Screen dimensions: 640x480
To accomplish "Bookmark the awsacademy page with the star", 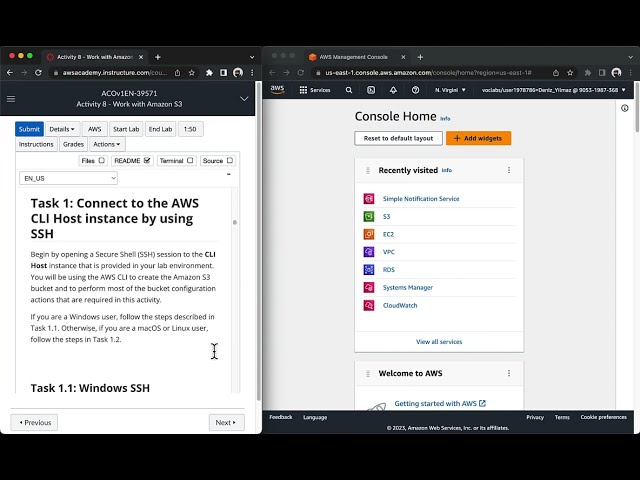I will coord(191,73).
